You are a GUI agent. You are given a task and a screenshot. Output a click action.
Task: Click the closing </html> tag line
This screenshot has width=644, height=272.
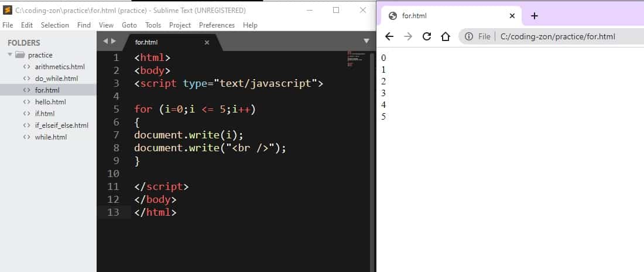[x=155, y=212]
